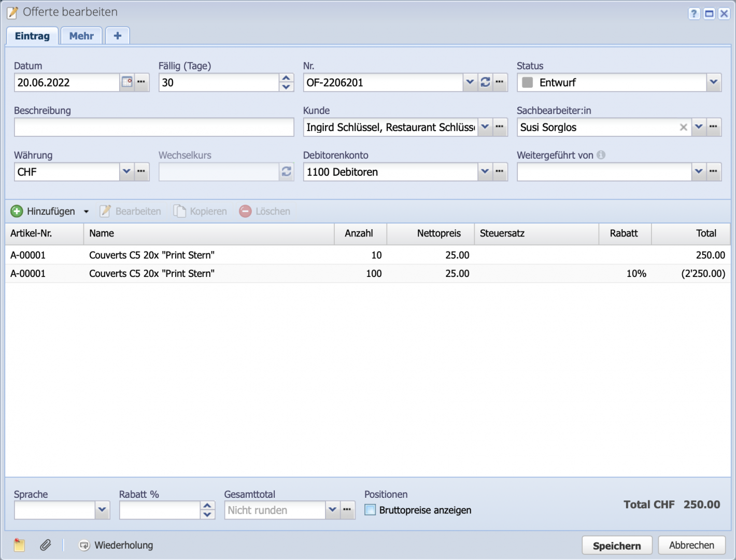Attach a file using the paperclip icon
Screen dimensions: 736x560
coord(46,545)
